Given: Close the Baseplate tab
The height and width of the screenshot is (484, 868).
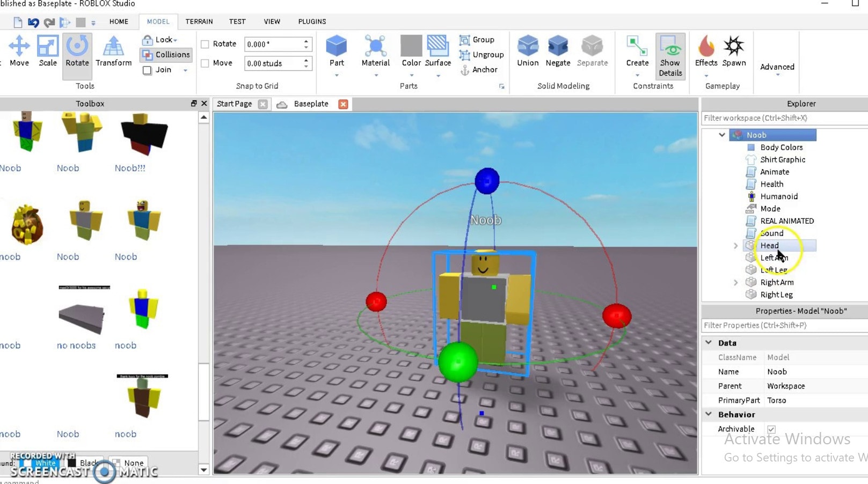Looking at the screenshot, I should [x=343, y=104].
